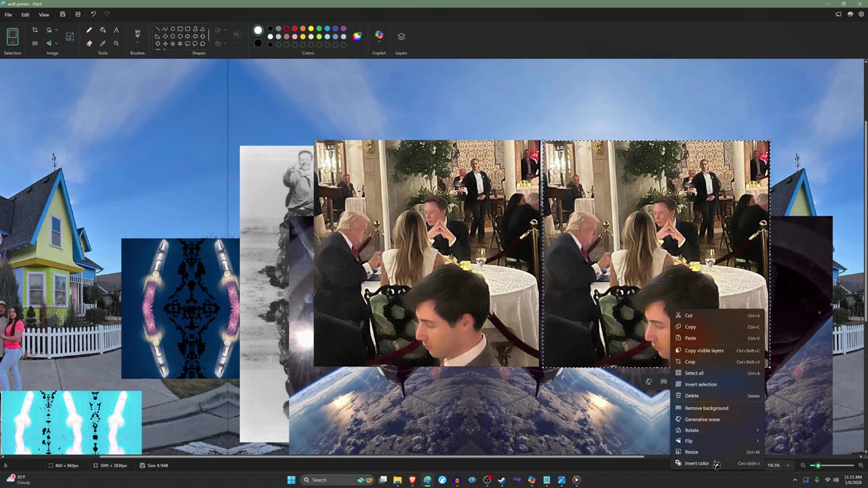Click the zoom in magnifier icon

[862, 465]
